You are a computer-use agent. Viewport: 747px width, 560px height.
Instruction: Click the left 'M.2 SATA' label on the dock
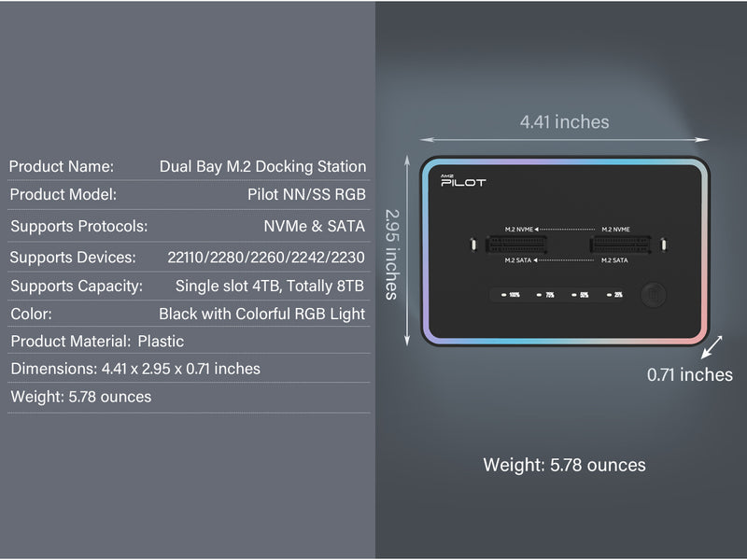(518, 260)
